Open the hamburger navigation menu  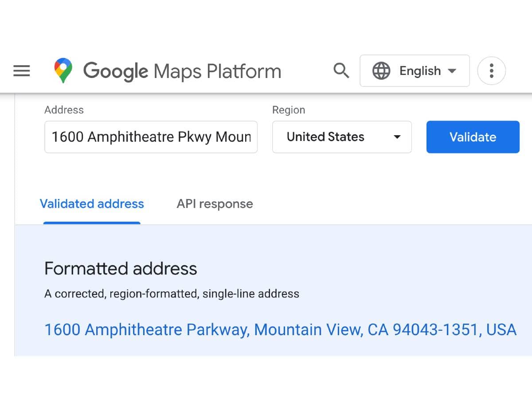(22, 71)
